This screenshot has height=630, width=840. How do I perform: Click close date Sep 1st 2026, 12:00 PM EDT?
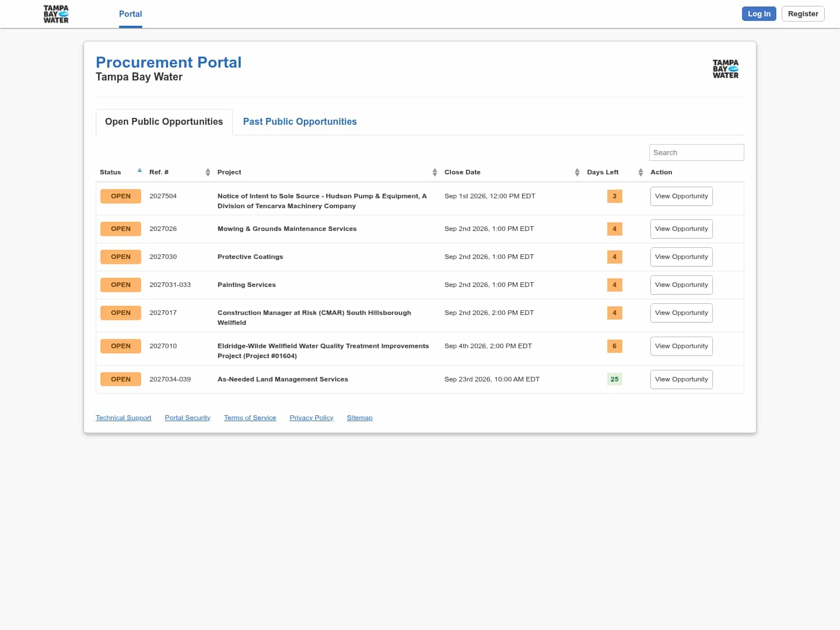[x=490, y=196]
